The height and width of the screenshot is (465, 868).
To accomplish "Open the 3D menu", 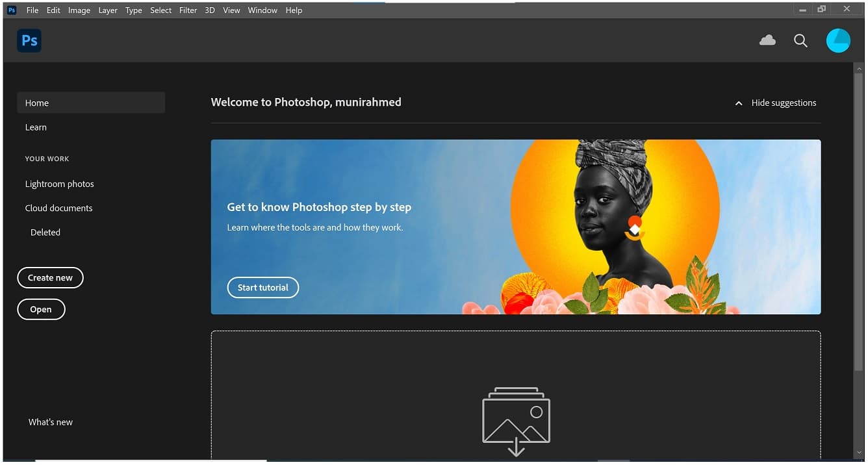I will coord(210,10).
